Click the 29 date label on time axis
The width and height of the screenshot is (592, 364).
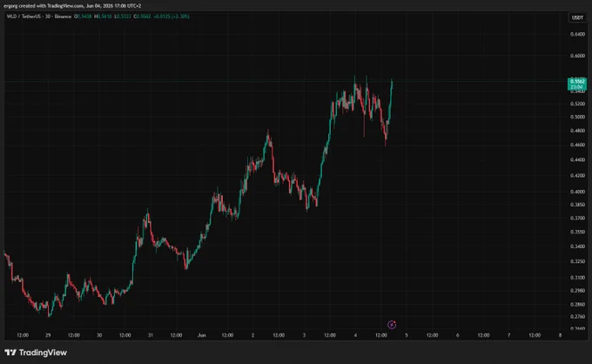click(48, 335)
